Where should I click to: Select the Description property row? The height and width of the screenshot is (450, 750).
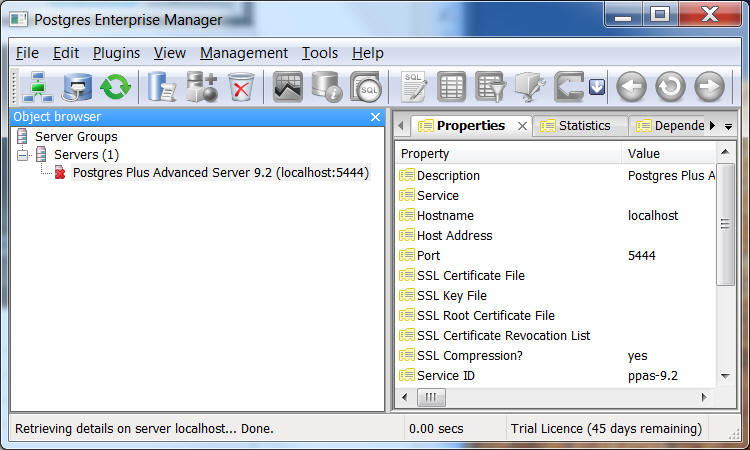[x=557, y=176]
